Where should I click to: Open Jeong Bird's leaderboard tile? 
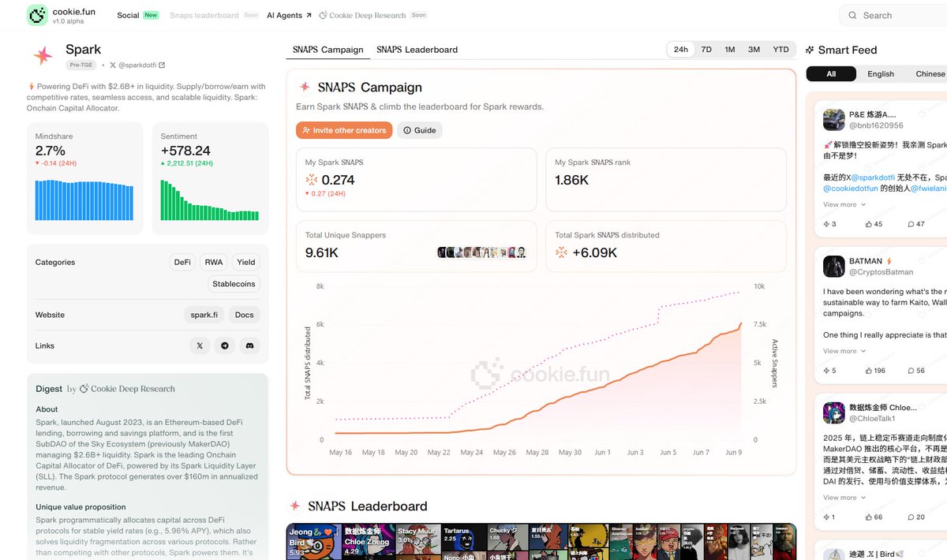point(314,543)
